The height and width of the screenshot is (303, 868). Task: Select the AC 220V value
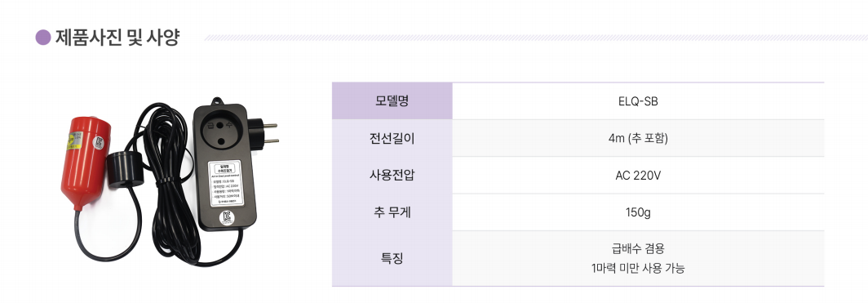(x=638, y=176)
